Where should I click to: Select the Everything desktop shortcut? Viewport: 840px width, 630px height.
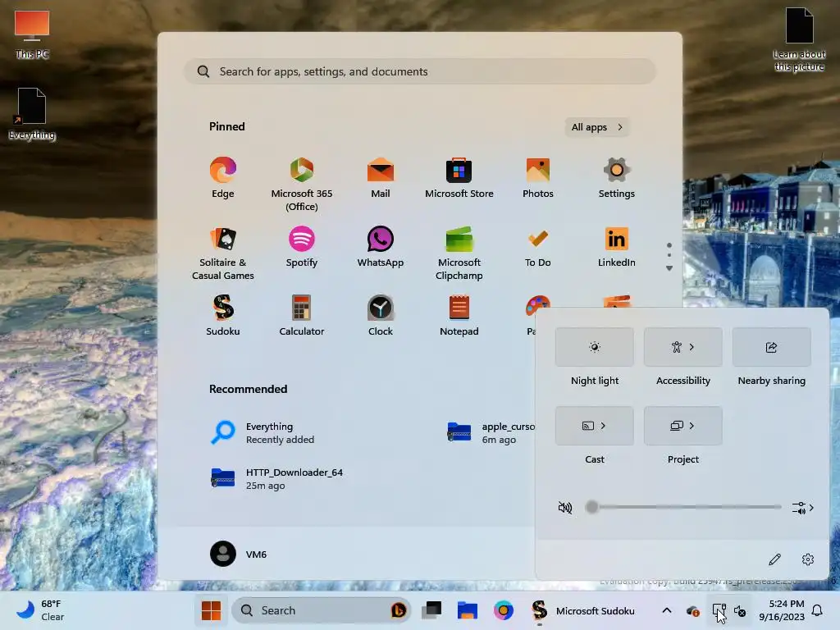click(x=32, y=113)
